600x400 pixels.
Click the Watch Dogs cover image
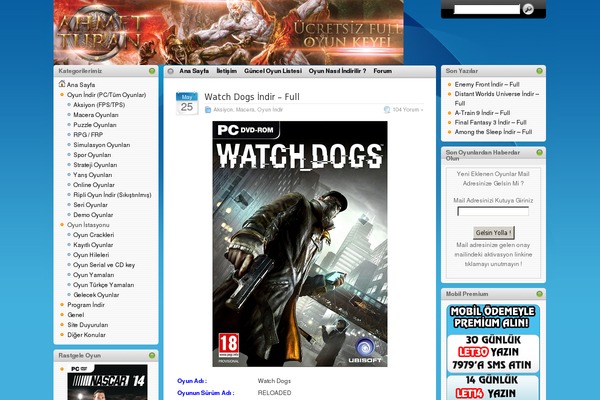300,244
